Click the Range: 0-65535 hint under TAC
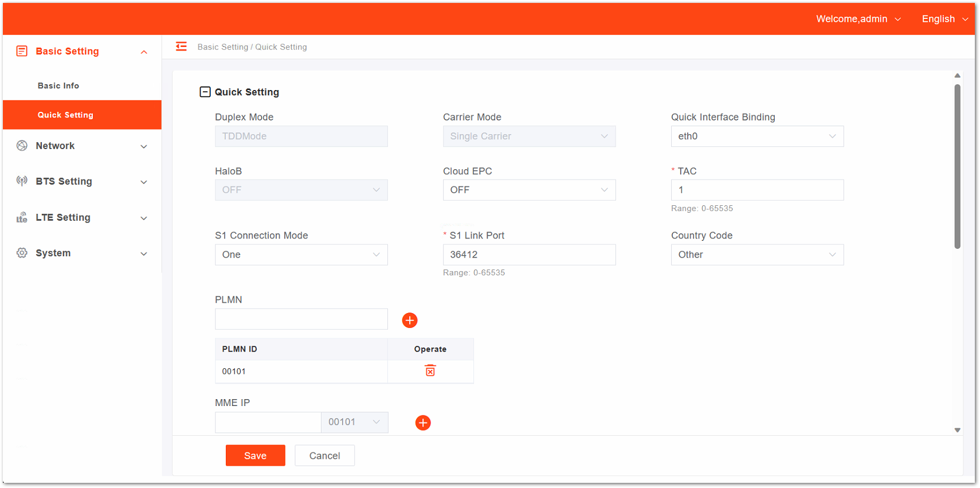The image size is (980, 488). 701,208
